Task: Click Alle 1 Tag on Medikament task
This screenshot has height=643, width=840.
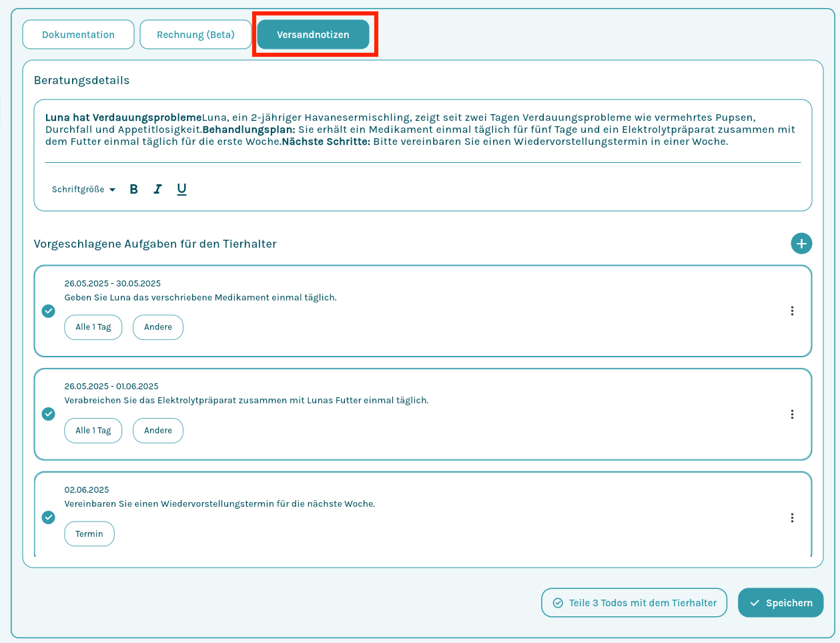Action: click(93, 327)
